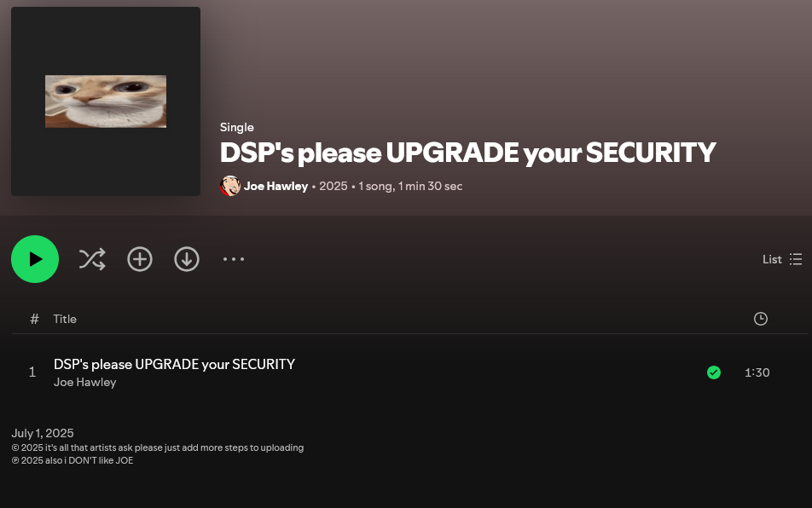812x508 pixels.
Task: Click the 1:30 track duration
Action: pyautogui.click(x=757, y=372)
